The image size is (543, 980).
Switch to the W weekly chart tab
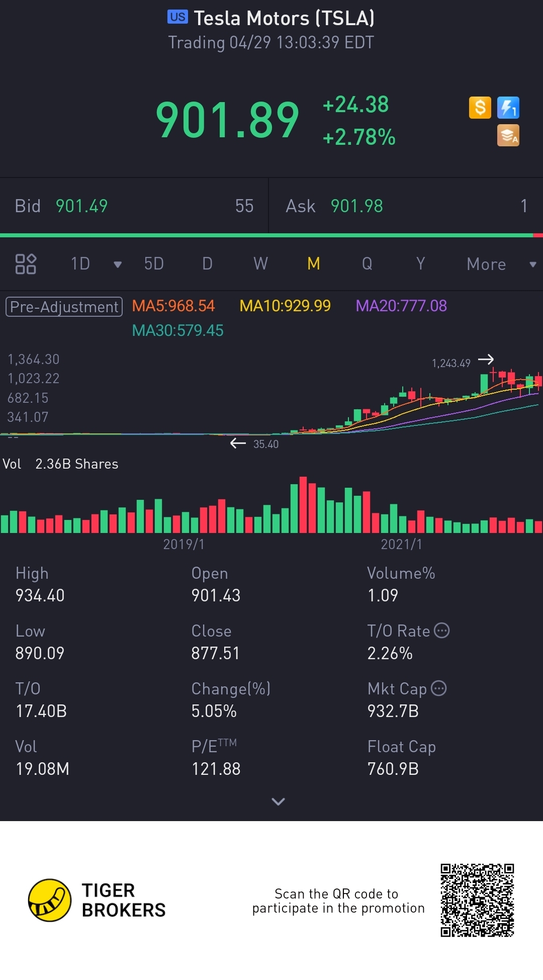click(260, 263)
